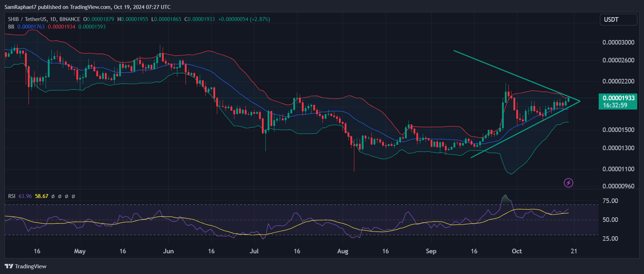Click the Sep label on time axis
Screen dimensions: 644x274
click(431, 251)
